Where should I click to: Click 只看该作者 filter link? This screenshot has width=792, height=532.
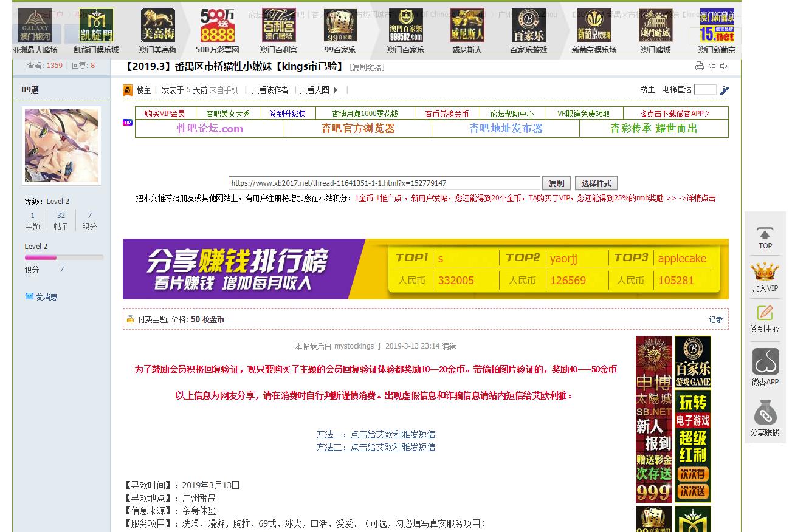pyautogui.click(x=270, y=90)
